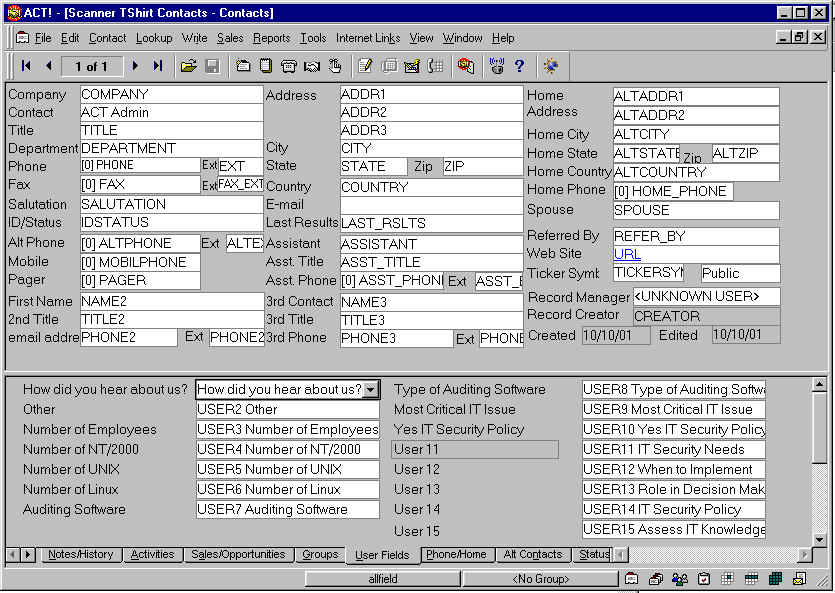Image resolution: width=835 pixels, height=593 pixels.
Task: Click the broadcasting phone toolbar icon
Action: point(497,66)
